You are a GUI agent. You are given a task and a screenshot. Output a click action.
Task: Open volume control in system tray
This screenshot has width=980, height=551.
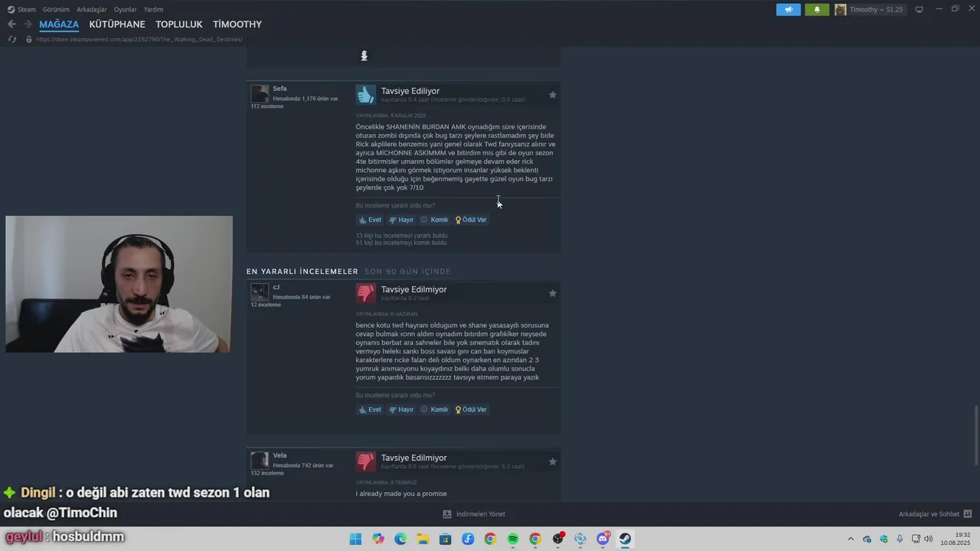tap(929, 539)
